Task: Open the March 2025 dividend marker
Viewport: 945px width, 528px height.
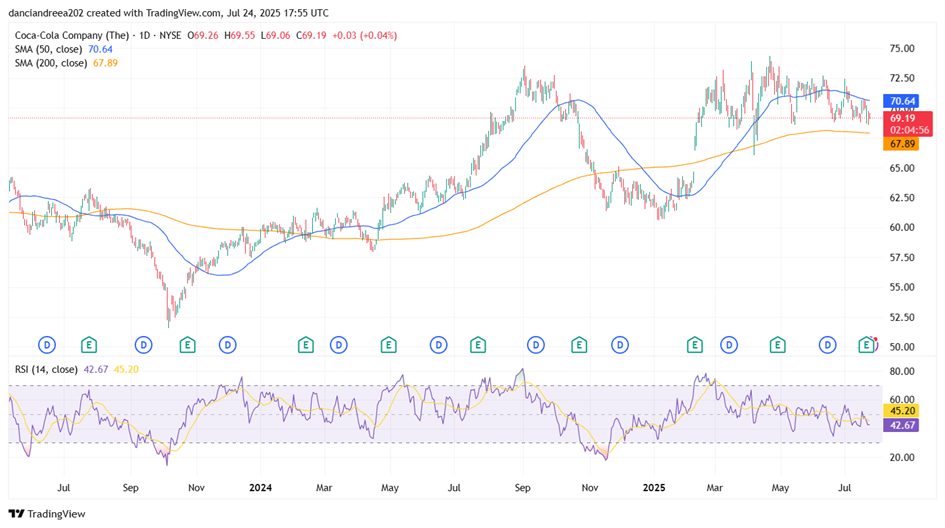Action: pos(729,345)
